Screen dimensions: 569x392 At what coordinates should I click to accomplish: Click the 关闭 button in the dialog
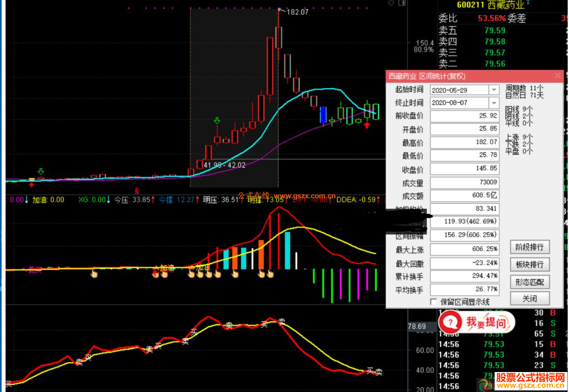click(x=530, y=298)
